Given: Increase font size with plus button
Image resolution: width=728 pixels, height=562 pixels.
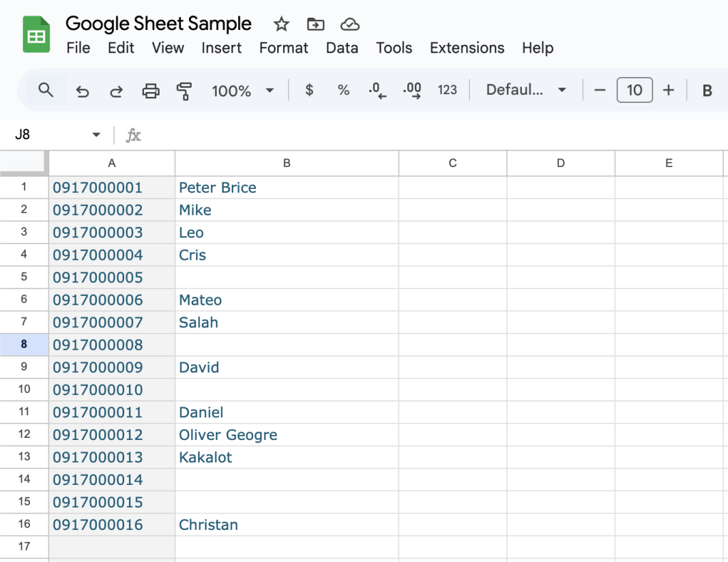Looking at the screenshot, I should click(x=669, y=90).
